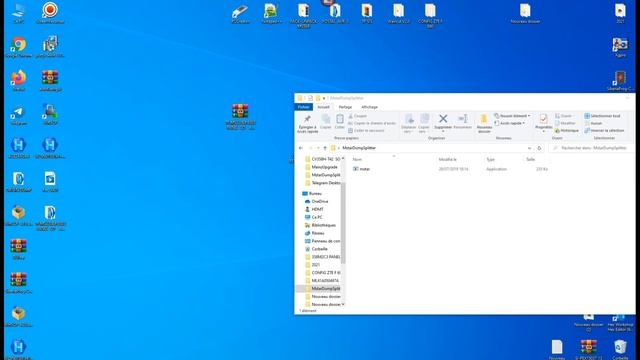Screen dimensions: 640x360
Task: Click Inverser la sélection
Action: (604, 131)
